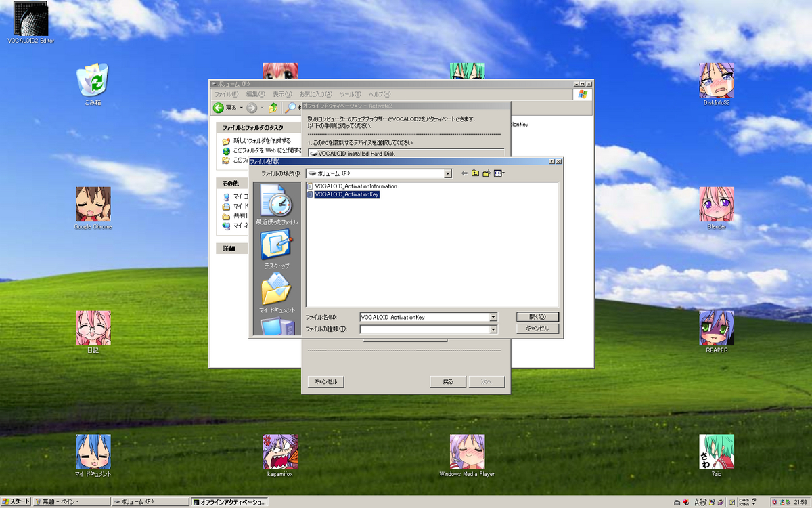Screen dimensions: 812x508
Task: Launch Blender from the desktop
Action: pyautogui.click(x=717, y=209)
